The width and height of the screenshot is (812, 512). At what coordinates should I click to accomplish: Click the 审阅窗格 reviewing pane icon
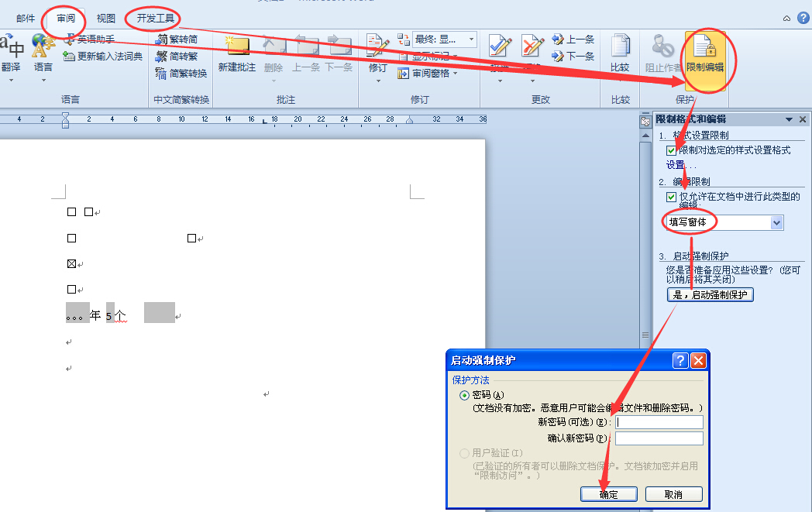click(403, 74)
